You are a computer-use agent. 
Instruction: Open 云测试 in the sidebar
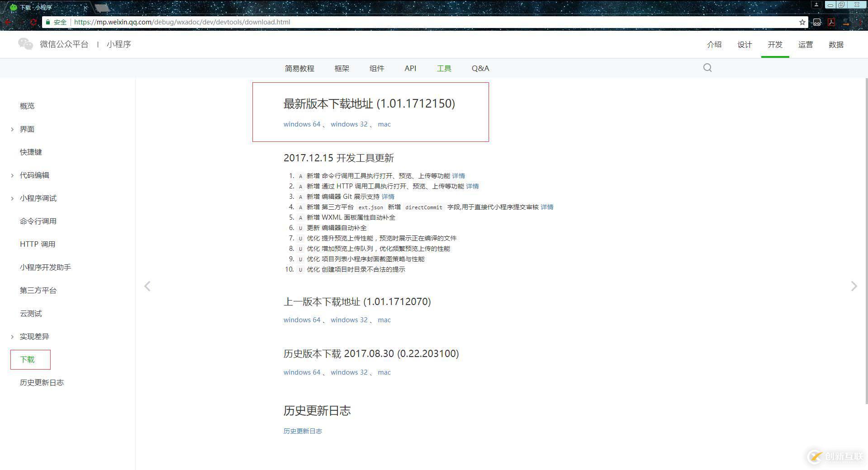(x=31, y=313)
